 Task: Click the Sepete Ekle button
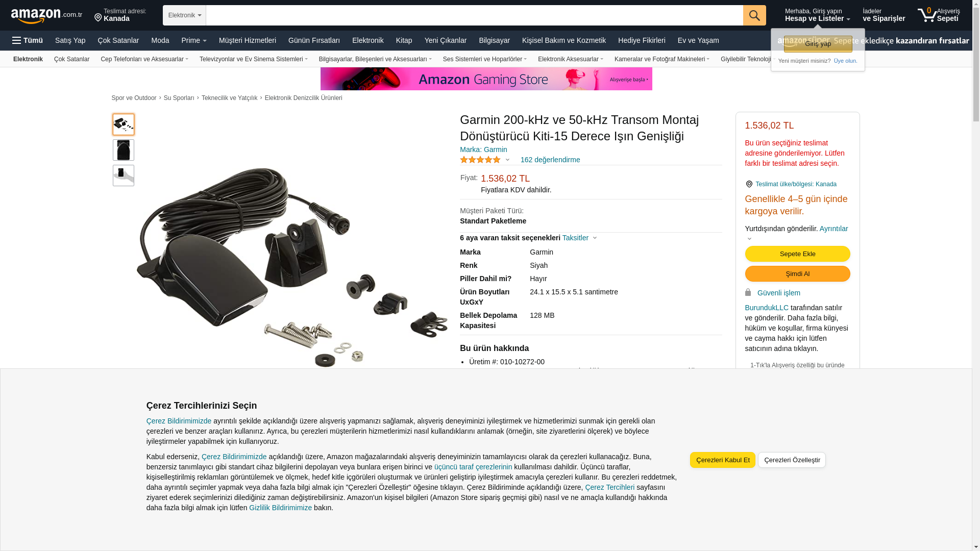pos(797,254)
